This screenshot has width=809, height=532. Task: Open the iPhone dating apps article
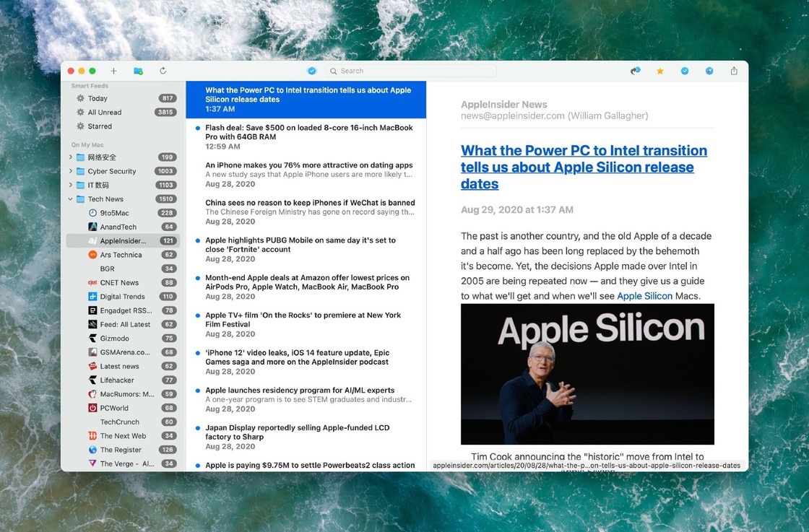tap(306, 175)
